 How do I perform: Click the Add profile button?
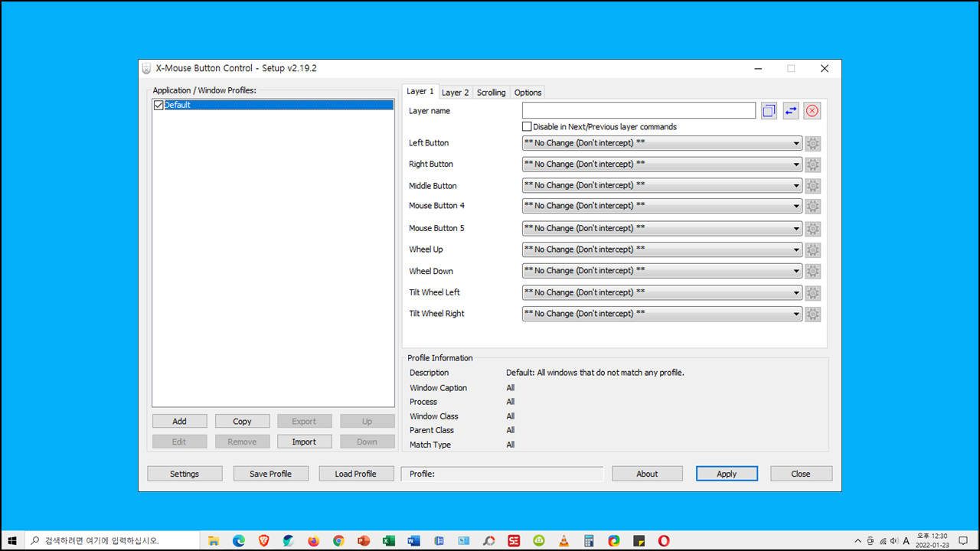click(x=180, y=421)
